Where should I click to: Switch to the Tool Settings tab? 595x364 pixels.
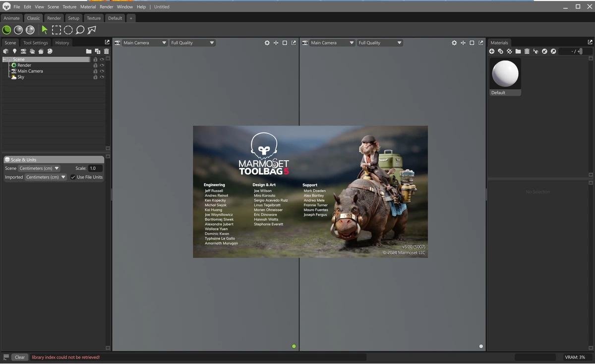click(36, 43)
